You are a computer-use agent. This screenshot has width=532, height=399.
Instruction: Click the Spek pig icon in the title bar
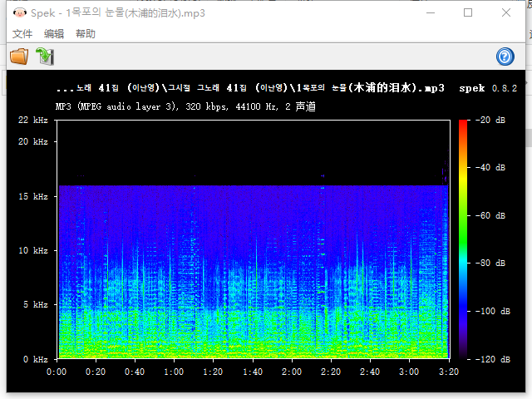pos(20,13)
